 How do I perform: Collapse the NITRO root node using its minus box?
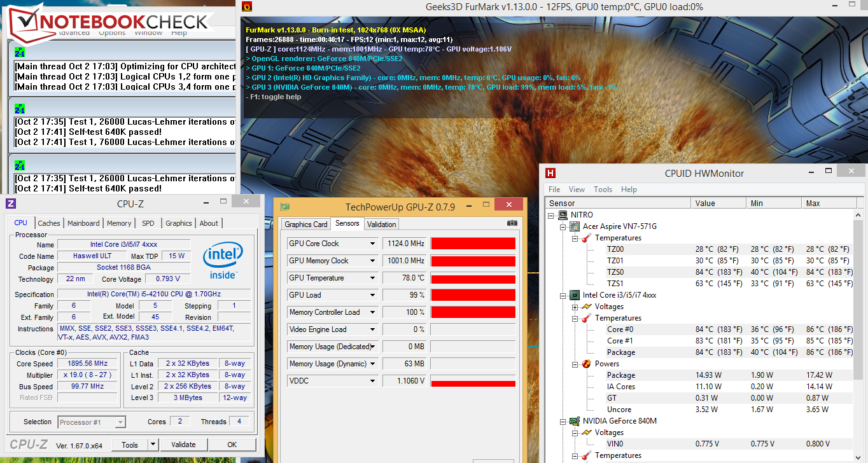click(x=552, y=215)
